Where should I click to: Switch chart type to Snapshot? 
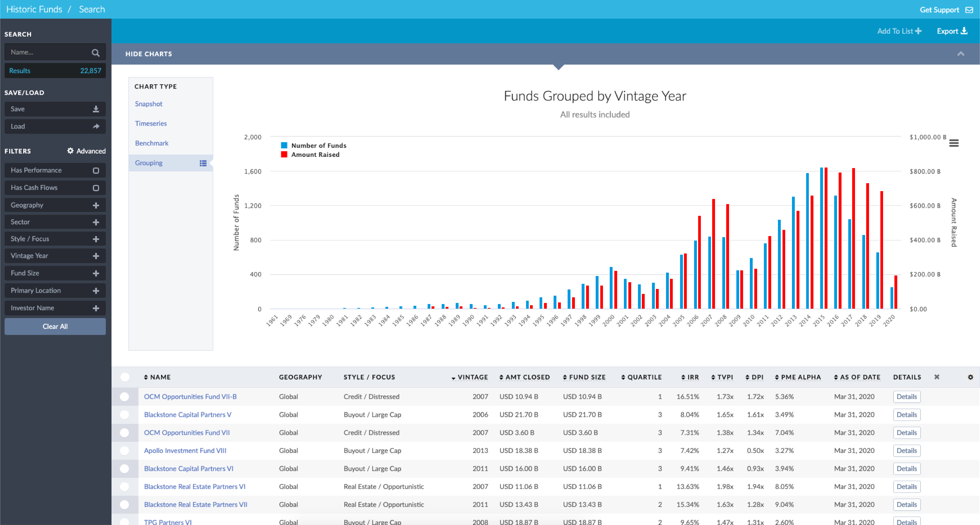pyautogui.click(x=149, y=104)
